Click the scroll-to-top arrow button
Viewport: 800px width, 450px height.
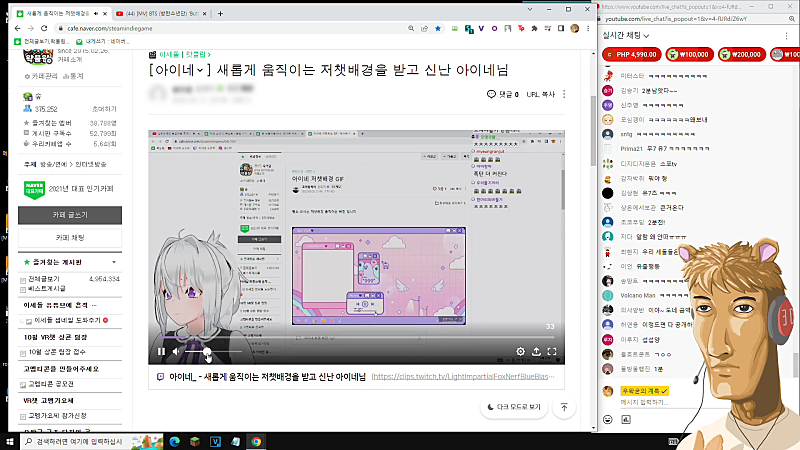pyautogui.click(x=564, y=407)
